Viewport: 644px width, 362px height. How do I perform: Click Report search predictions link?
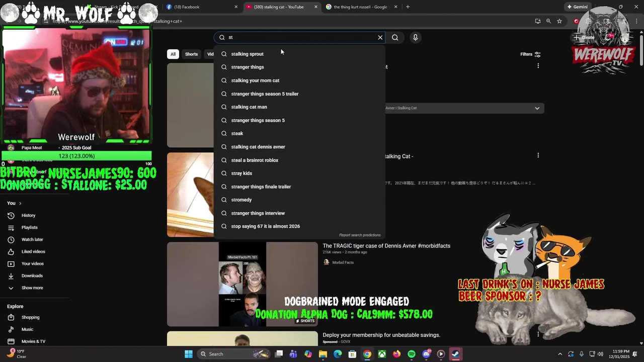click(x=360, y=235)
